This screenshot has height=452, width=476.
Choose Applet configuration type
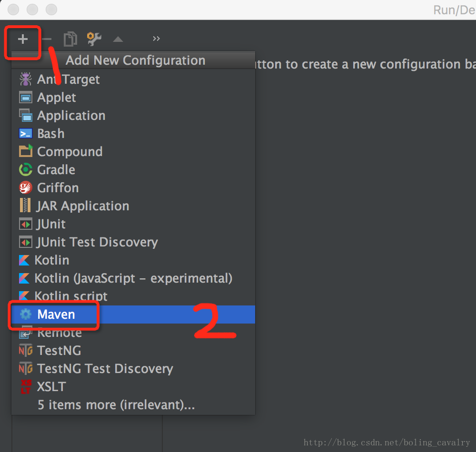(x=133, y=98)
